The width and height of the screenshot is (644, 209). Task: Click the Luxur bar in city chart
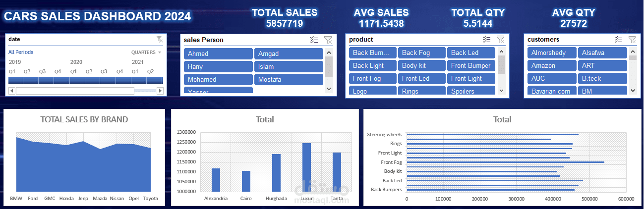pos(306,167)
